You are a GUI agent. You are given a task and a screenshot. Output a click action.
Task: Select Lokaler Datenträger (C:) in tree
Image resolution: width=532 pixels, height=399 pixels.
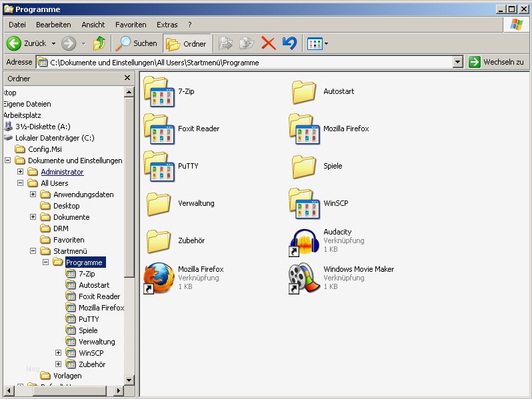(x=55, y=138)
